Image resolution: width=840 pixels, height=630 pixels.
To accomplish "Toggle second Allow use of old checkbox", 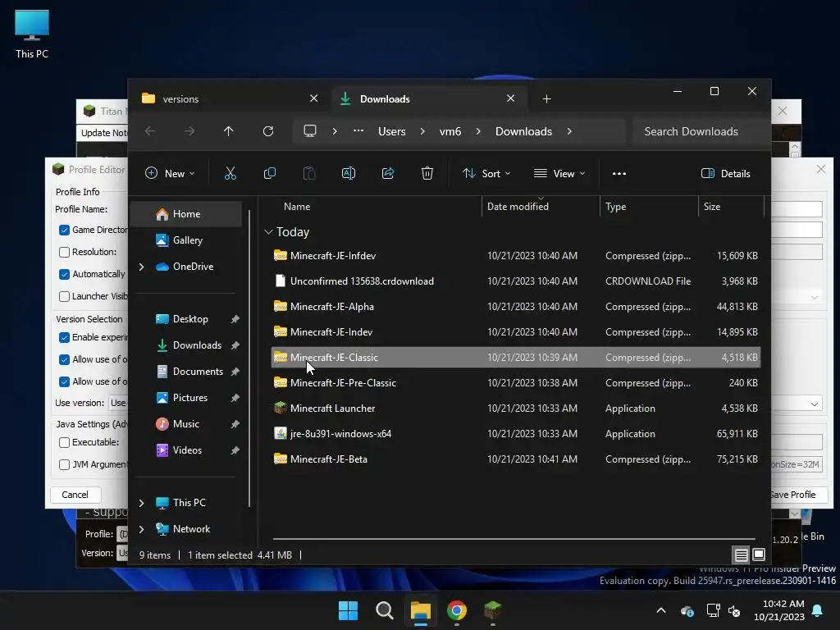I will [x=64, y=381].
